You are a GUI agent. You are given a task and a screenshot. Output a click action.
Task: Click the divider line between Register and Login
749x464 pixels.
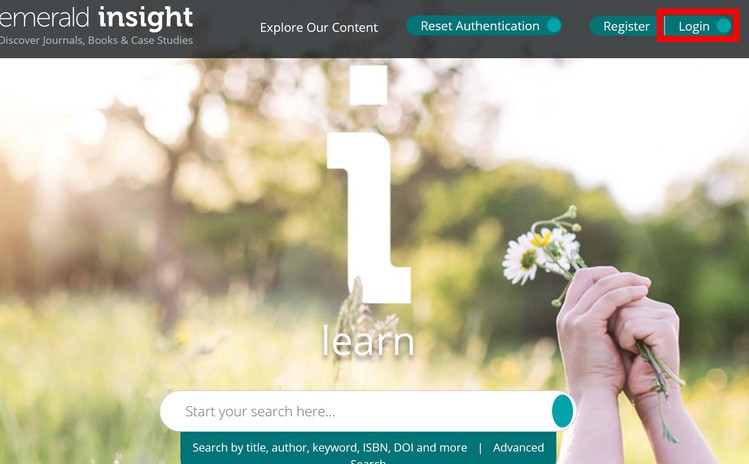pos(664,26)
